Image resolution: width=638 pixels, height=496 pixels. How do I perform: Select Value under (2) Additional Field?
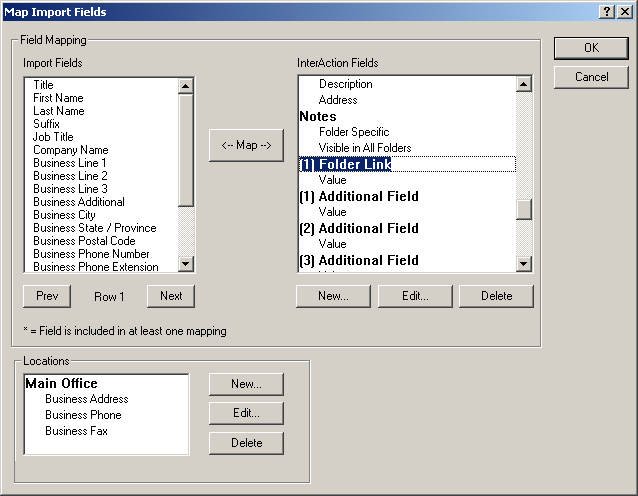coord(332,244)
